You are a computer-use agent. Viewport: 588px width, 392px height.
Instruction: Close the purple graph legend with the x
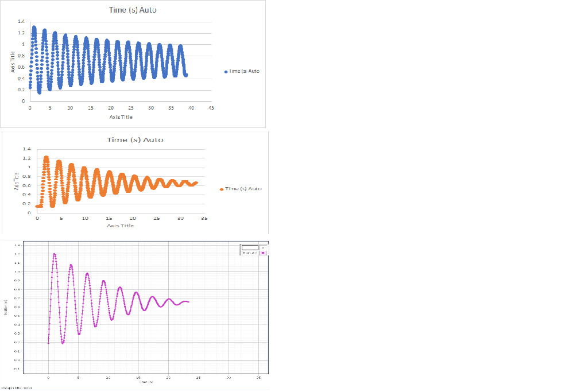[x=263, y=248]
